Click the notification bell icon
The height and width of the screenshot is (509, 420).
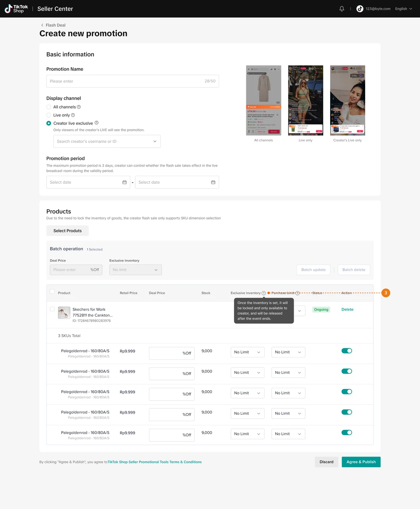pos(342,9)
